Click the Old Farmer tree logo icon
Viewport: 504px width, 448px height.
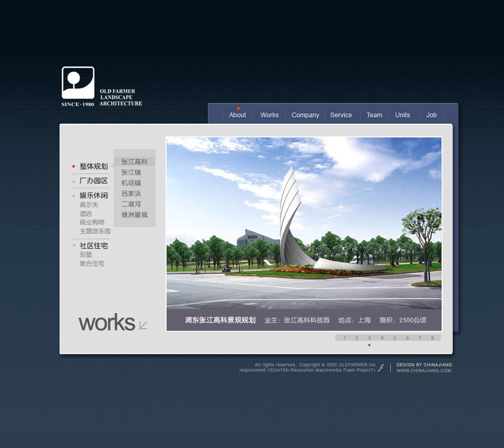click(x=78, y=83)
